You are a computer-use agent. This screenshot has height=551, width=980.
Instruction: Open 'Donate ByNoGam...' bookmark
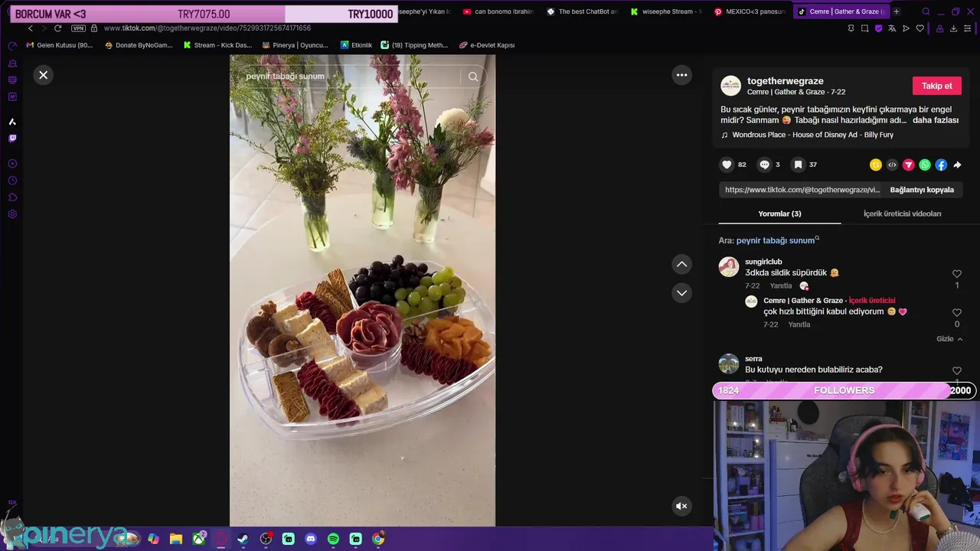point(139,45)
